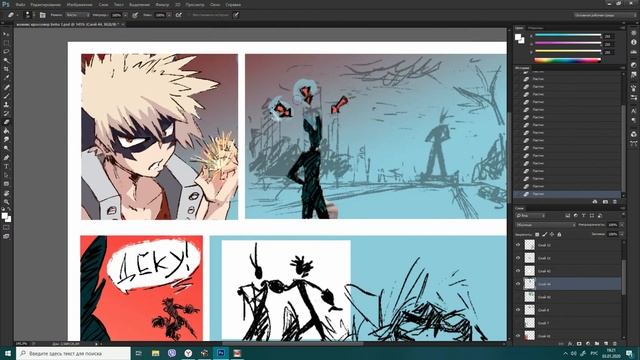The image size is (640, 360).
Task: Toggle lock position
Action: click(x=552, y=234)
